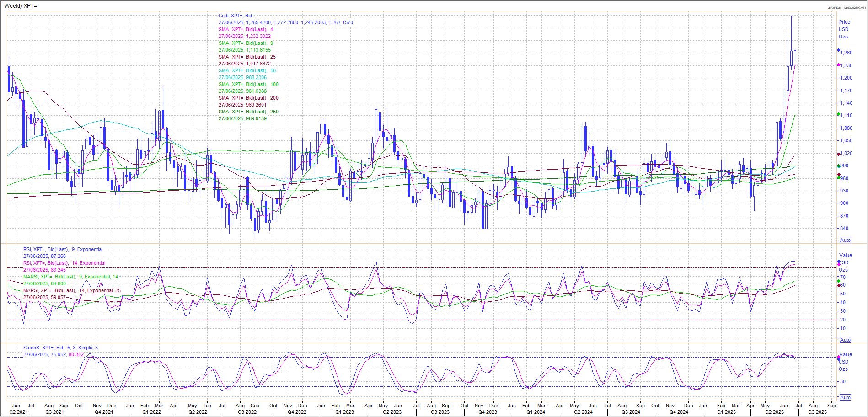
Task: Click the 1,200 price axis label
Action: tap(846, 78)
